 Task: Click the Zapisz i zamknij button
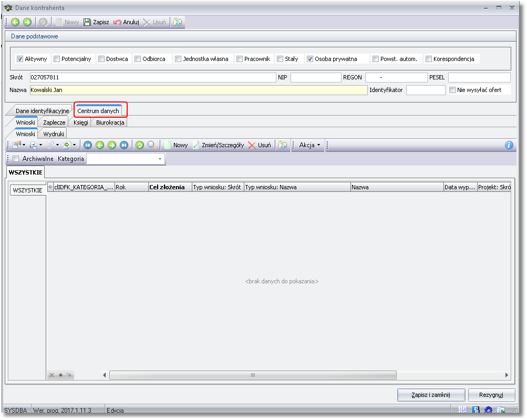click(x=431, y=395)
